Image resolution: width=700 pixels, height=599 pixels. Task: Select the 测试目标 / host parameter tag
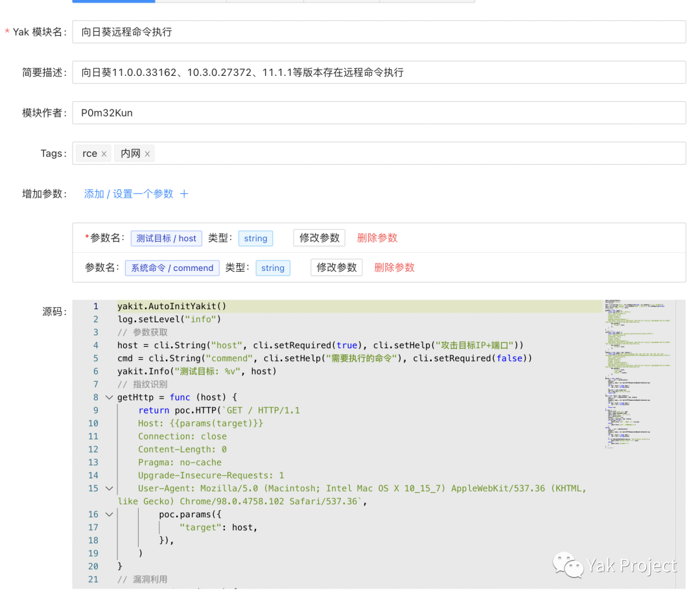tap(166, 239)
